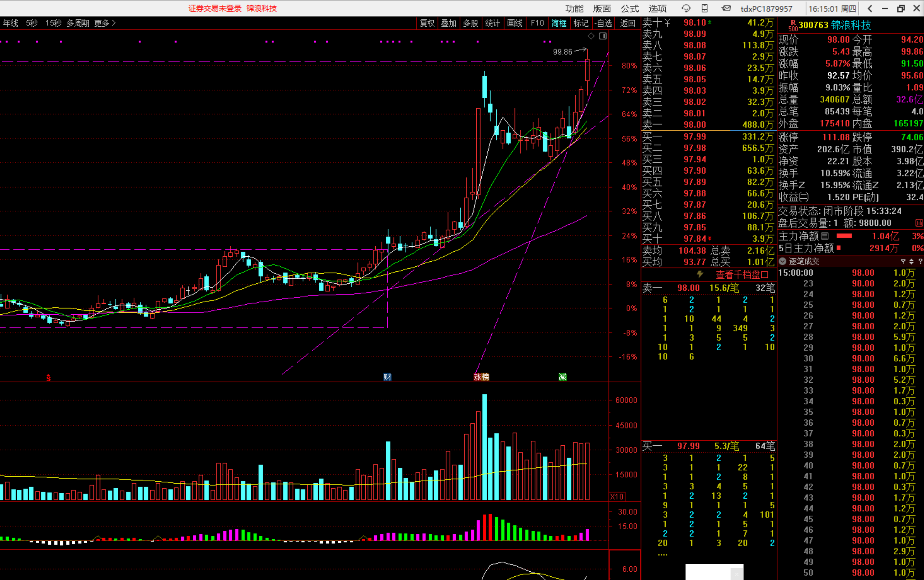
Task: Click the lightning bolt icon beside 查看千档盘口
Action: (700, 274)
